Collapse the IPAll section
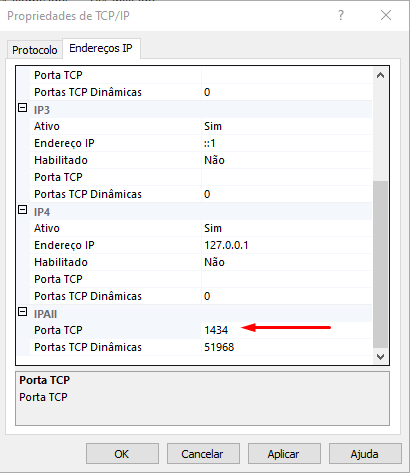Viewport: 410px width, 473px height. pos(22,312)
